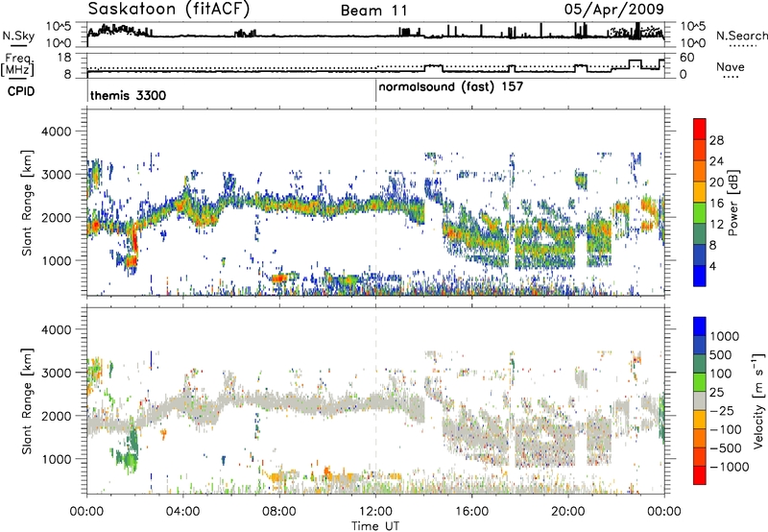
Task: Click the '-25' velocity colorbar tick
Action: [x=724, y=410]
